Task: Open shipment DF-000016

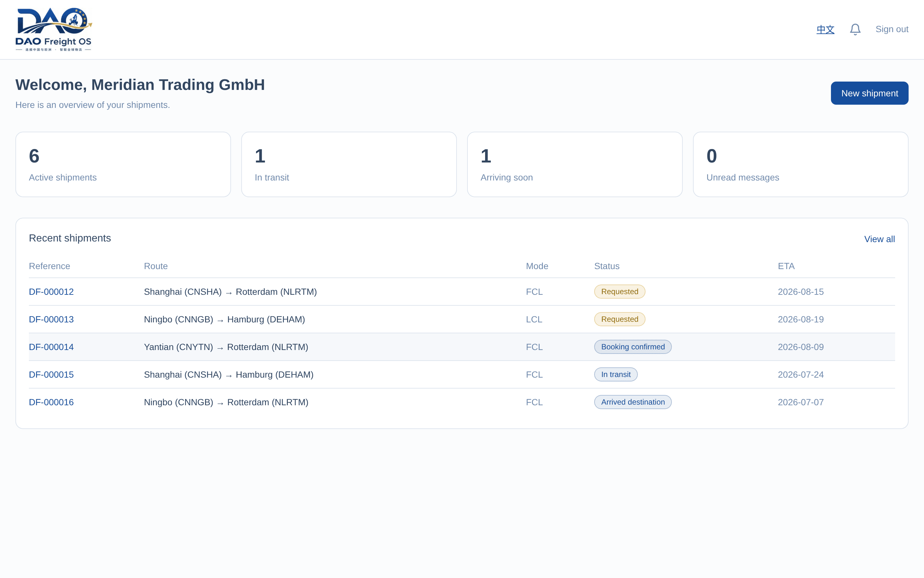Action: point(51,402)
